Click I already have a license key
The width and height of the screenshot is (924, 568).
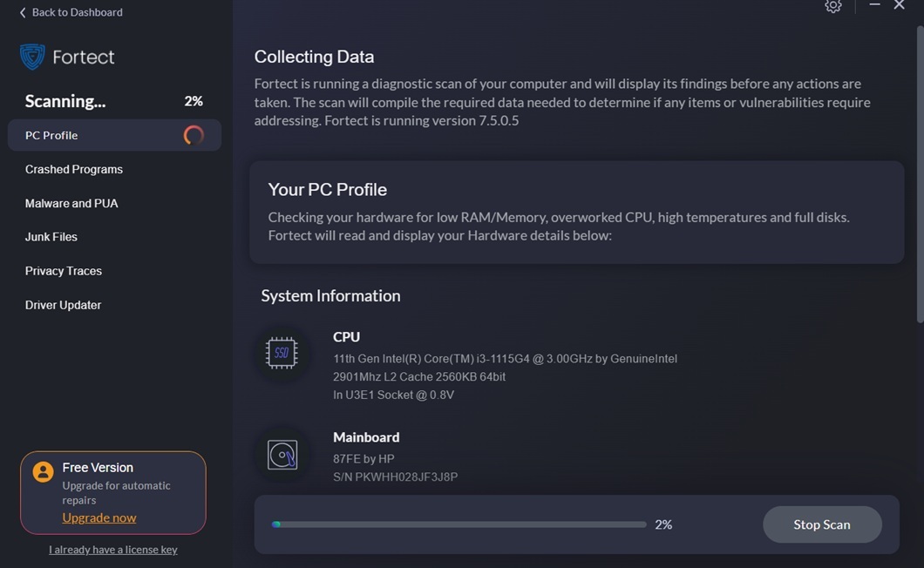coord(113,549)
